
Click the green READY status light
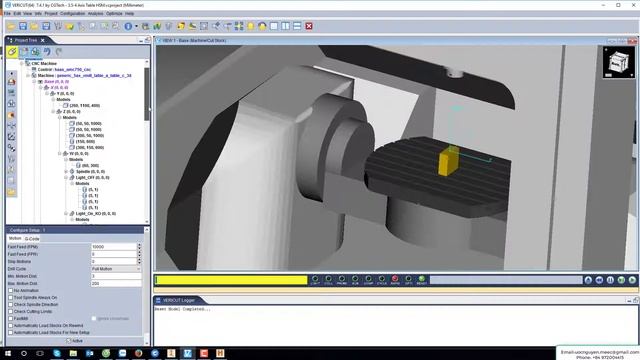(x=422, y=278)
